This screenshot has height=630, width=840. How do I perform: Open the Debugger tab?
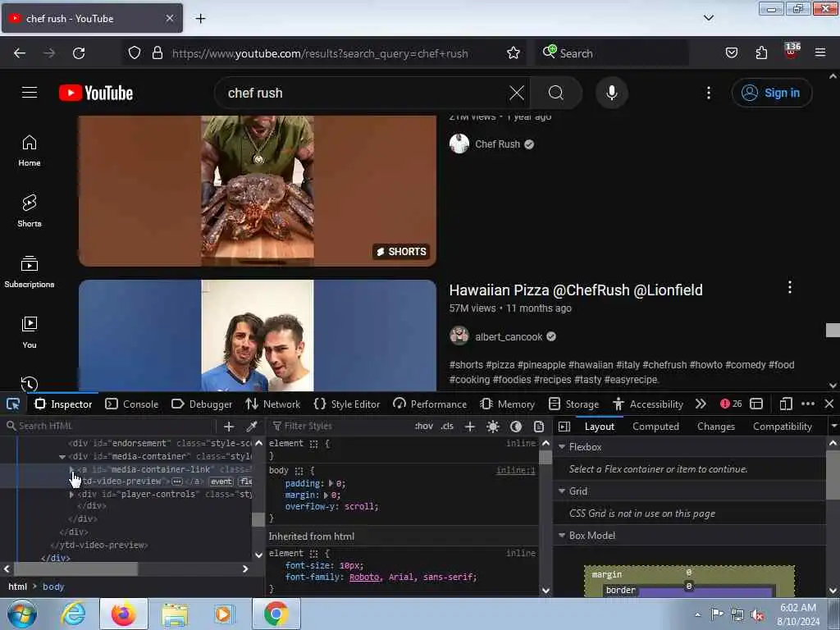202,404
